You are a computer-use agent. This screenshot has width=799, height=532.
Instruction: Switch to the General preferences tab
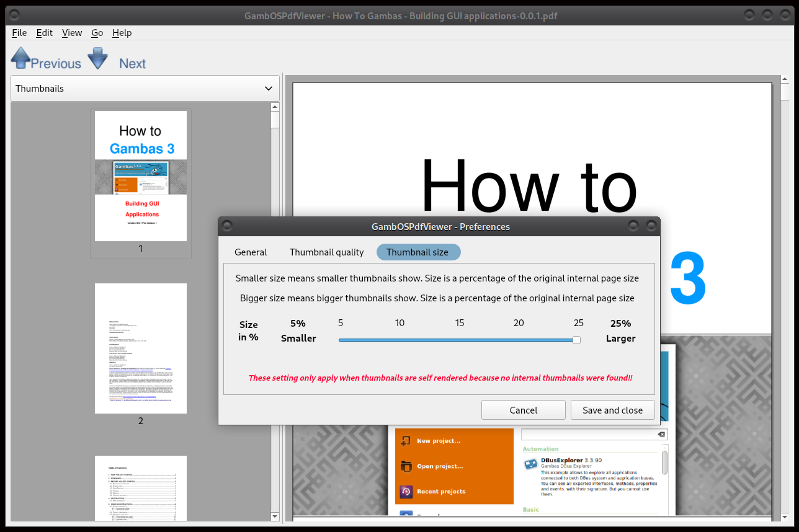click(x=251, y=252)
